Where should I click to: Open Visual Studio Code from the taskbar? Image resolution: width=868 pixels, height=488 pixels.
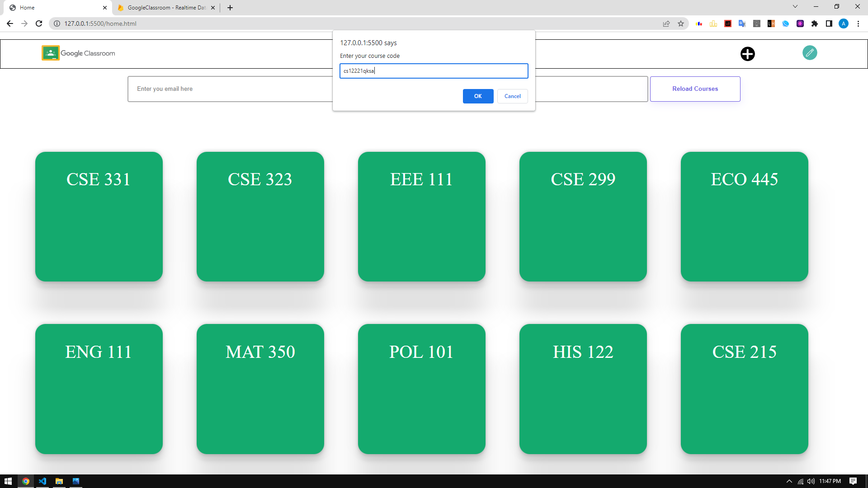click(42, 481)
